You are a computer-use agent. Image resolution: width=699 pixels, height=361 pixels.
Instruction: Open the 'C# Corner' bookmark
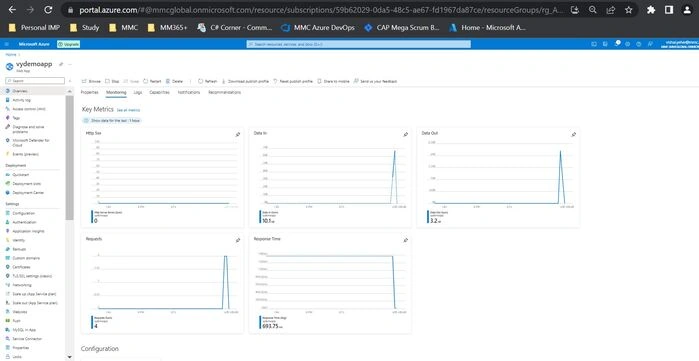(234, 28)
